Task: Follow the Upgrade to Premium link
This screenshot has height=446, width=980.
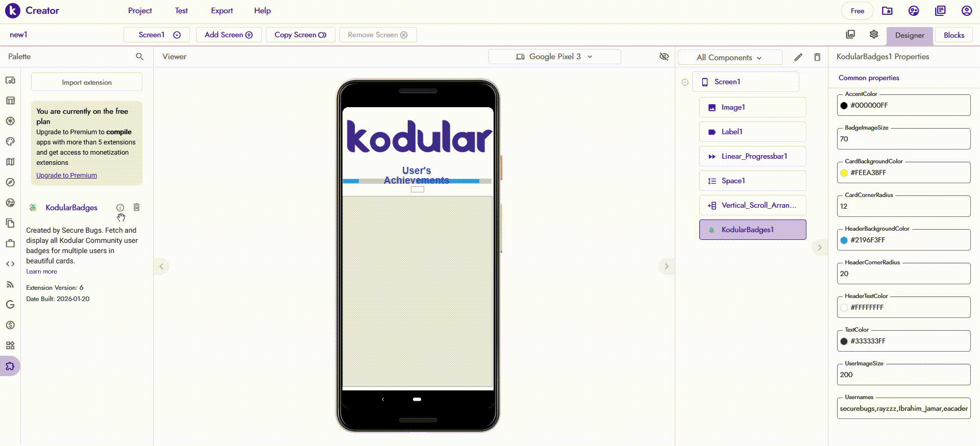Action: 66,176
